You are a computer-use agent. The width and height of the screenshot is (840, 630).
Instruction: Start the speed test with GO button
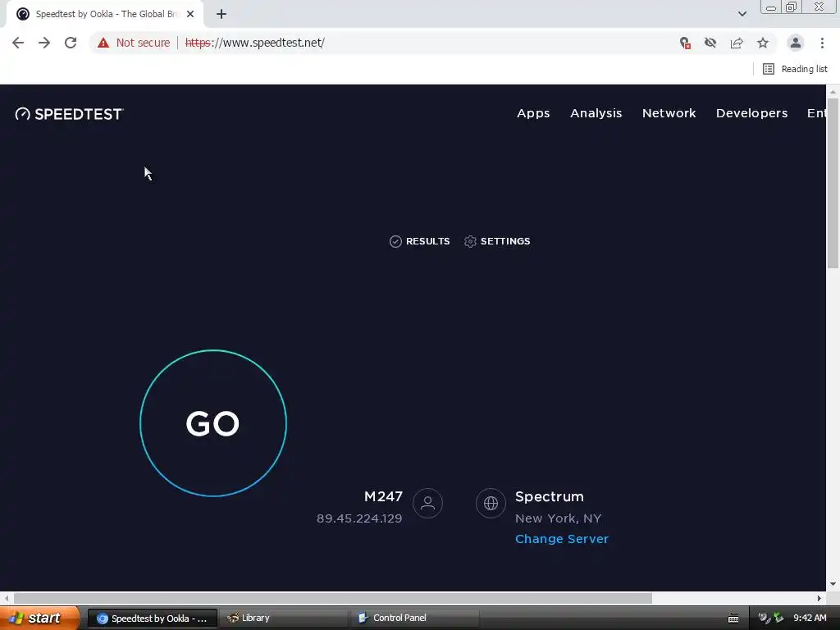pos(213,423)
